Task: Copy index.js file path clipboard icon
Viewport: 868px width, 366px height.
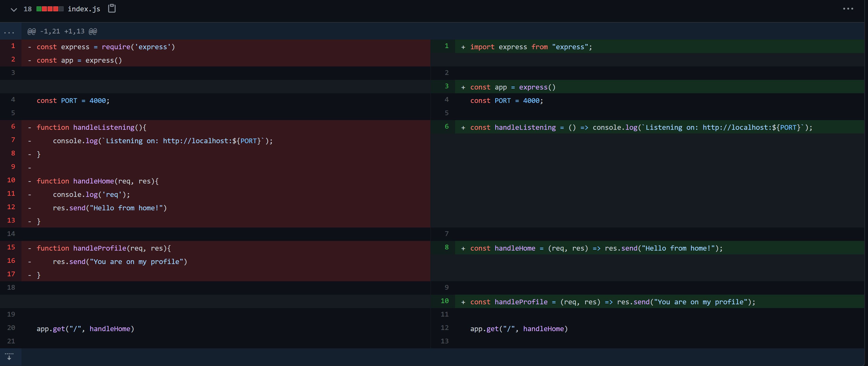Action: click(112, 9)
